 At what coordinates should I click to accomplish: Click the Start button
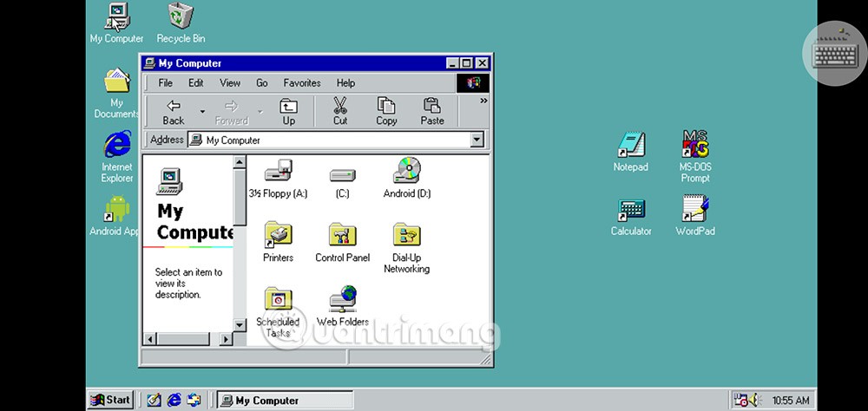(111, 400)
